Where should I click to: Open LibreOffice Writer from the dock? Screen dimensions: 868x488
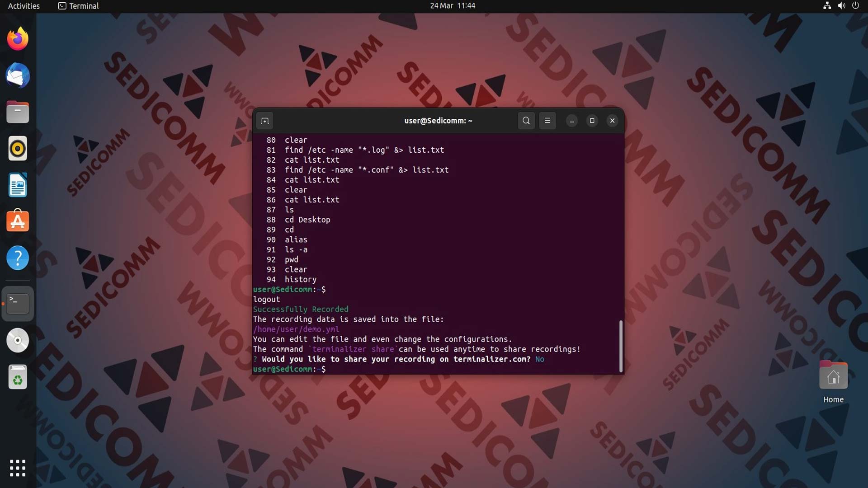18,185
